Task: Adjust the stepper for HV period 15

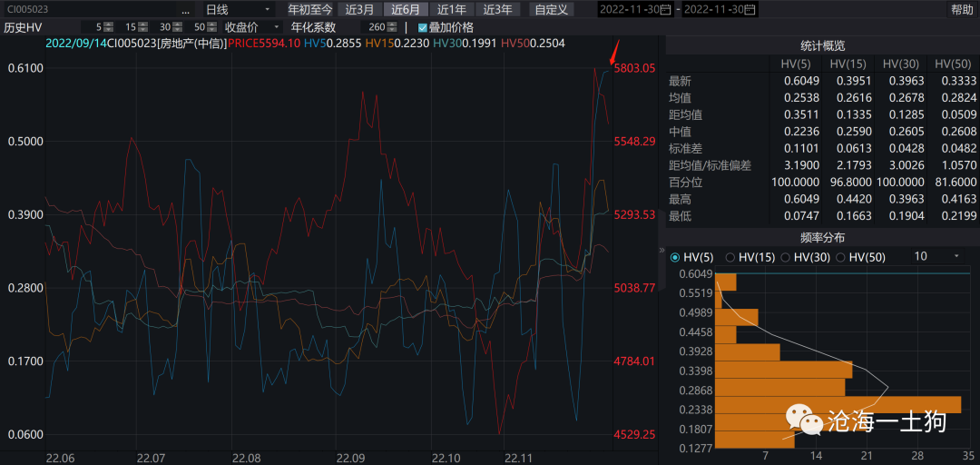Action: click(144, 27)
